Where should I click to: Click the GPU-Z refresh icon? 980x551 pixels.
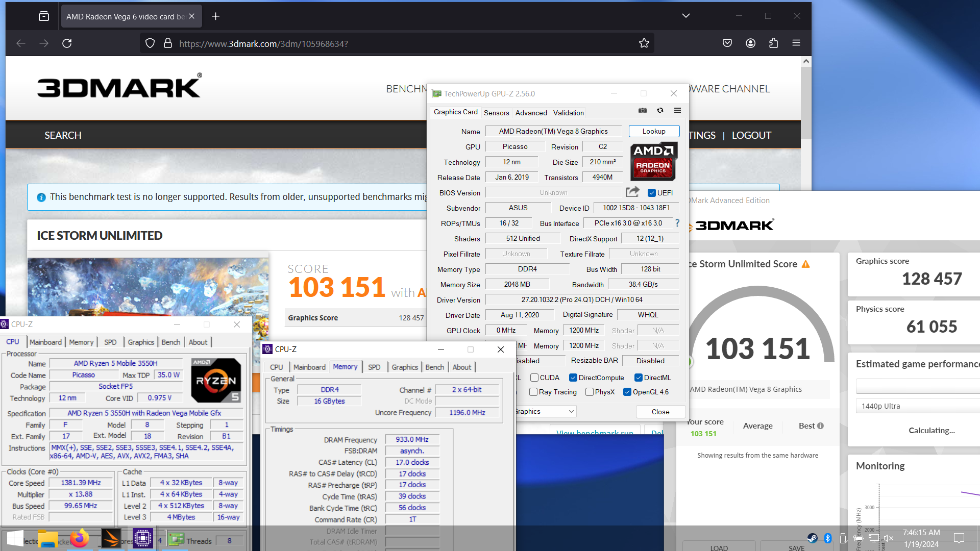pyautogui.click(x=660, y=110)
